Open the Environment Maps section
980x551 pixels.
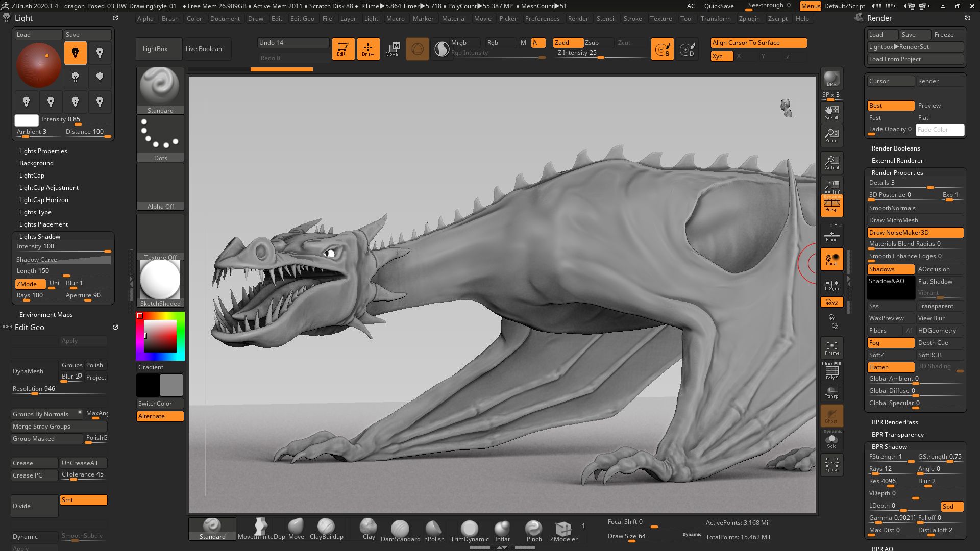coord(46,314)
